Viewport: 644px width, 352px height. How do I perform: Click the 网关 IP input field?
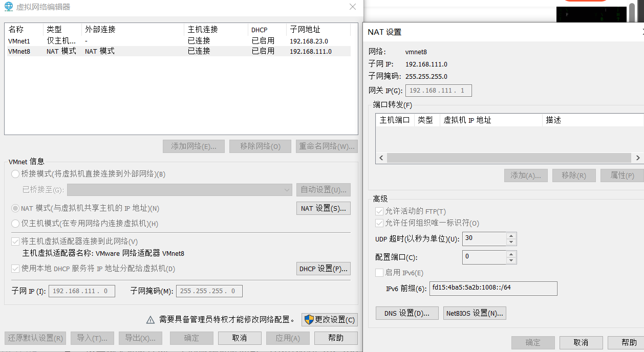[x=438, y=91]
